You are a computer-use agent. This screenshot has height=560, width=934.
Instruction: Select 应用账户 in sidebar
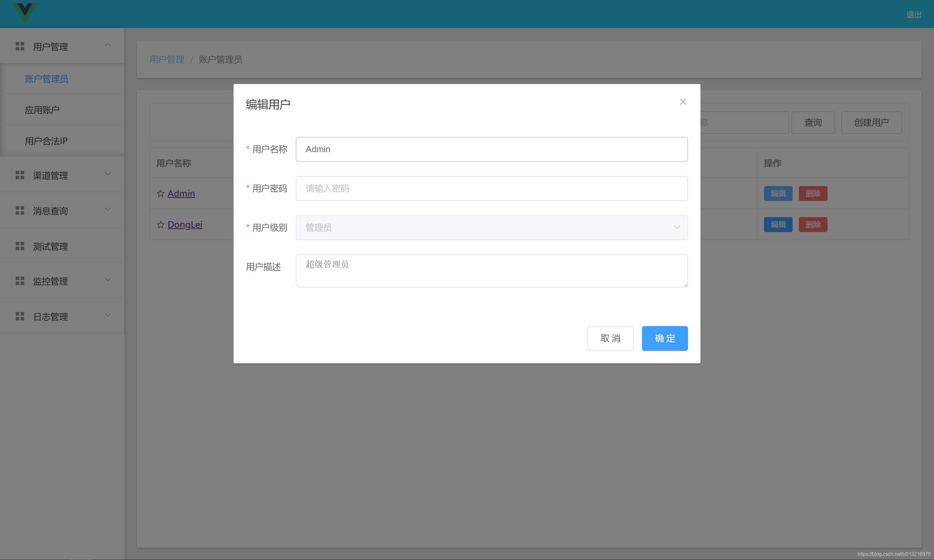coord(42,110)
